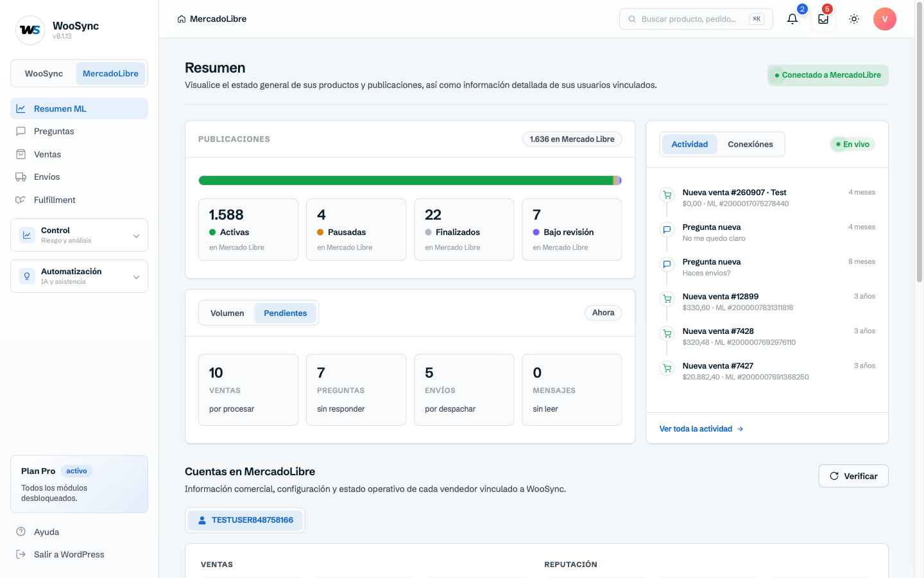Open user avatar V menu
Image resolution: width=924 pixels, height=578 pixels.
(885, 19)
